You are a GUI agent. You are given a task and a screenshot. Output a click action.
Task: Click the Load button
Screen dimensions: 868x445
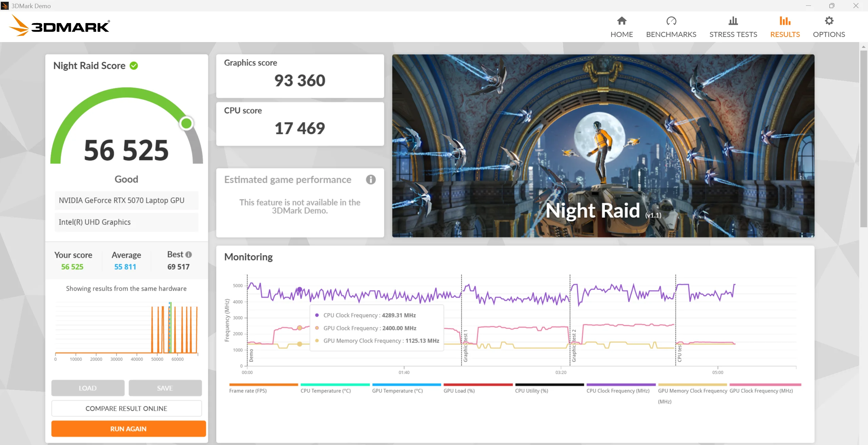click(x=88, y=388)
